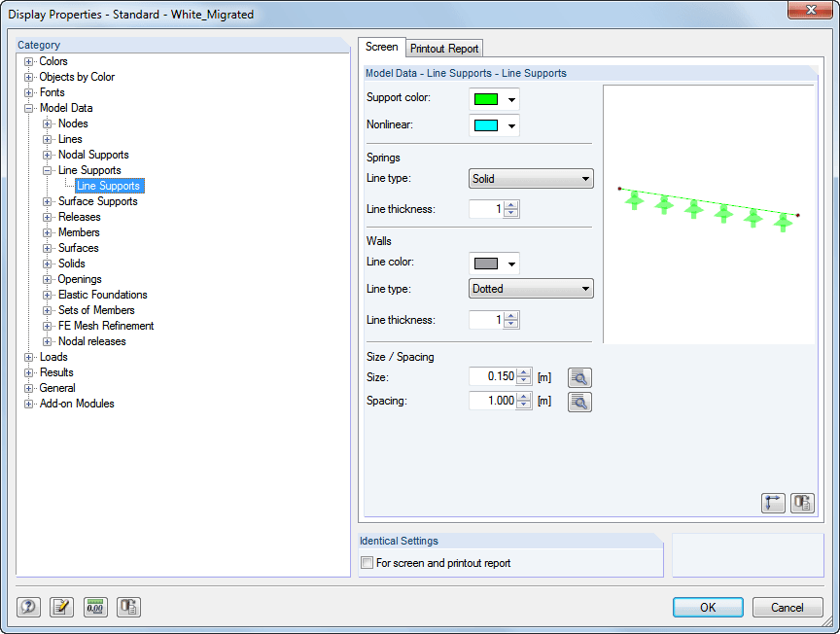Click the magnifier icon next to Size field
The height and width of the screenshot is (634, 840).
(x=579, y=377)
